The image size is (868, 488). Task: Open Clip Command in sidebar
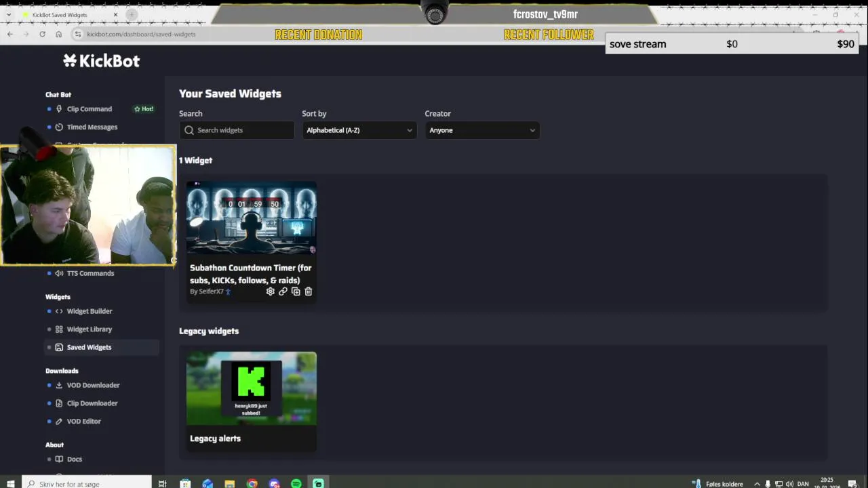click(89, 109)
